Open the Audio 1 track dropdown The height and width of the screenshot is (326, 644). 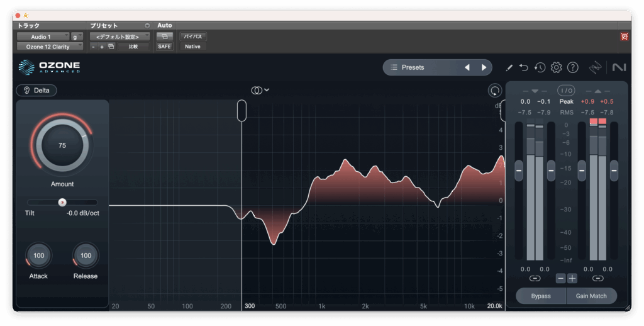43,37
